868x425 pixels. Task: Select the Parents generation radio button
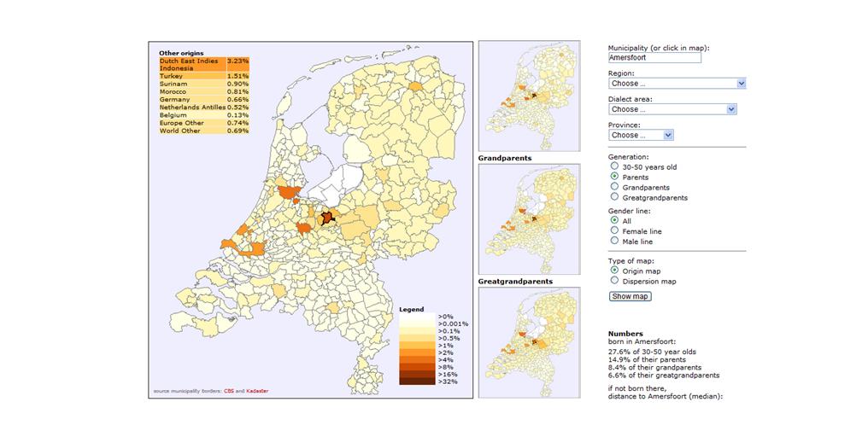coord(614,177)
